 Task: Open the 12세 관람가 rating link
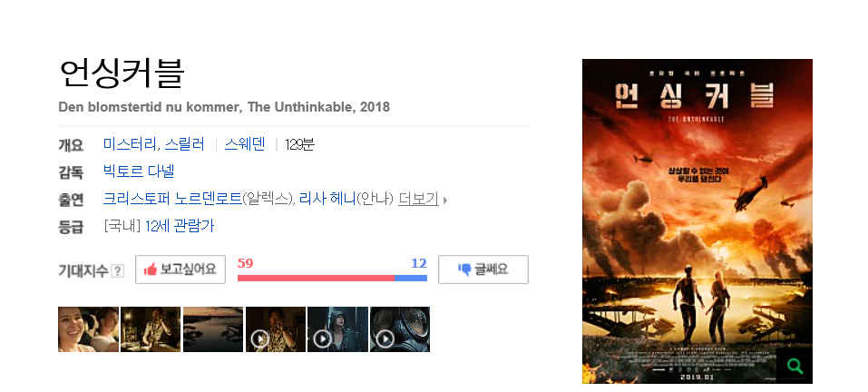pyautogui.click(x=180, y=226)
